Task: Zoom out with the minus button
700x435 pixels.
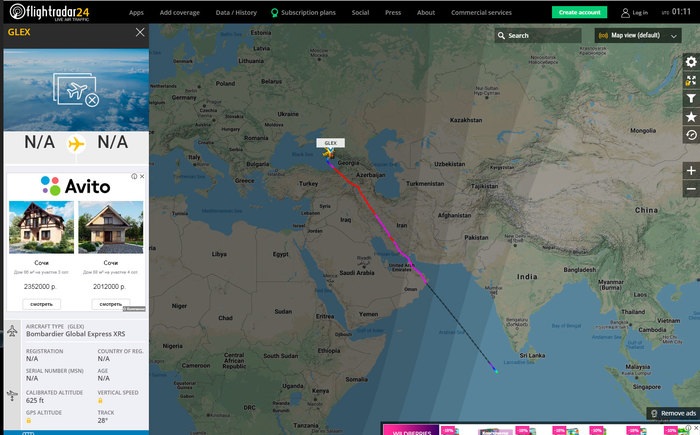Action: click(x=691, y=189)
